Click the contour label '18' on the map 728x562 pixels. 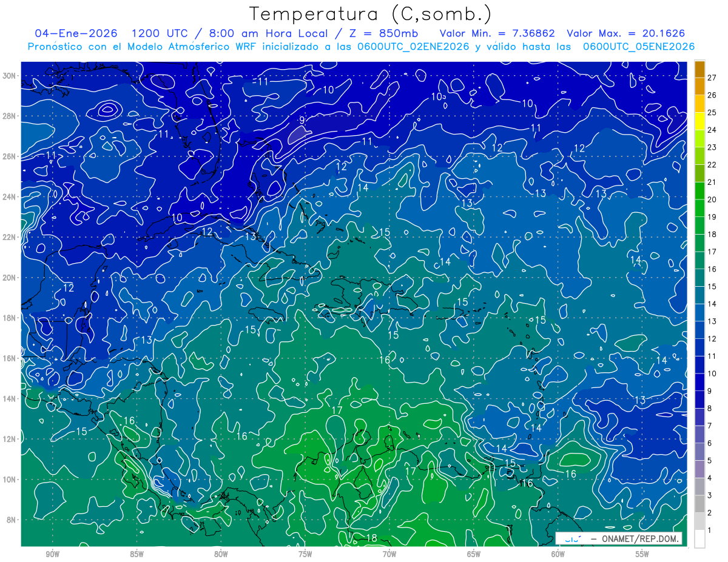(372, 538)
